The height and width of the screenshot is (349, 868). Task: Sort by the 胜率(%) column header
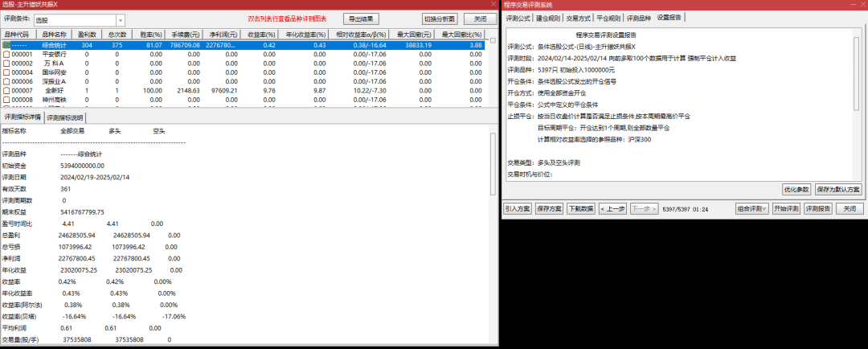coord(151,35)
